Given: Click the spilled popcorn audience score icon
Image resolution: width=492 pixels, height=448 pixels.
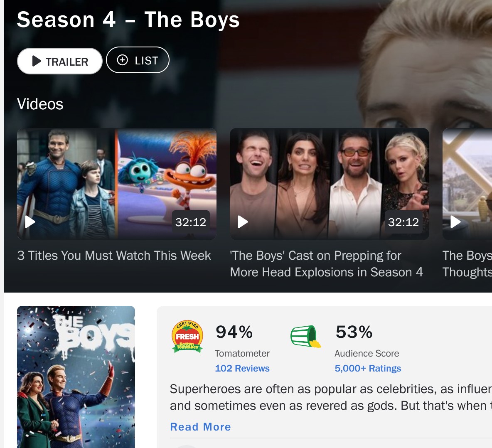Looking at the screenshot, I should coord(305,336).
